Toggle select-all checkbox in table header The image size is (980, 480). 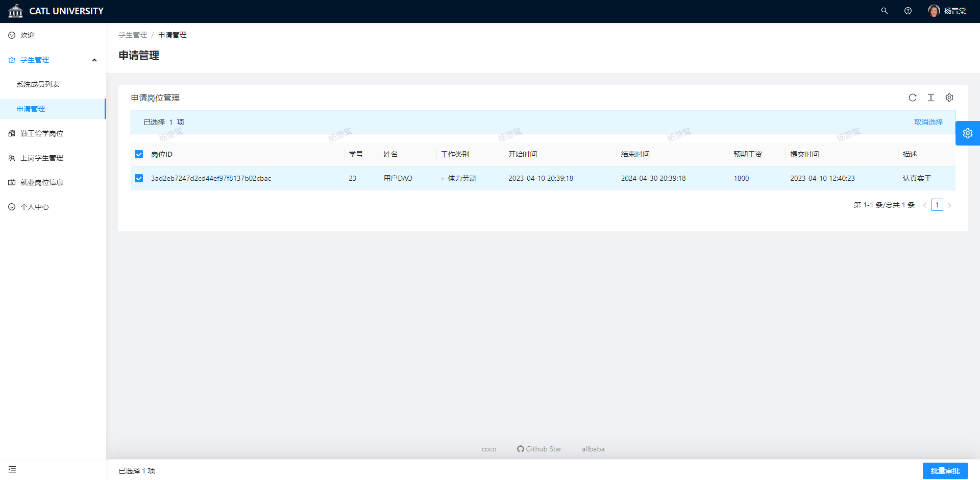coord(139,154)
